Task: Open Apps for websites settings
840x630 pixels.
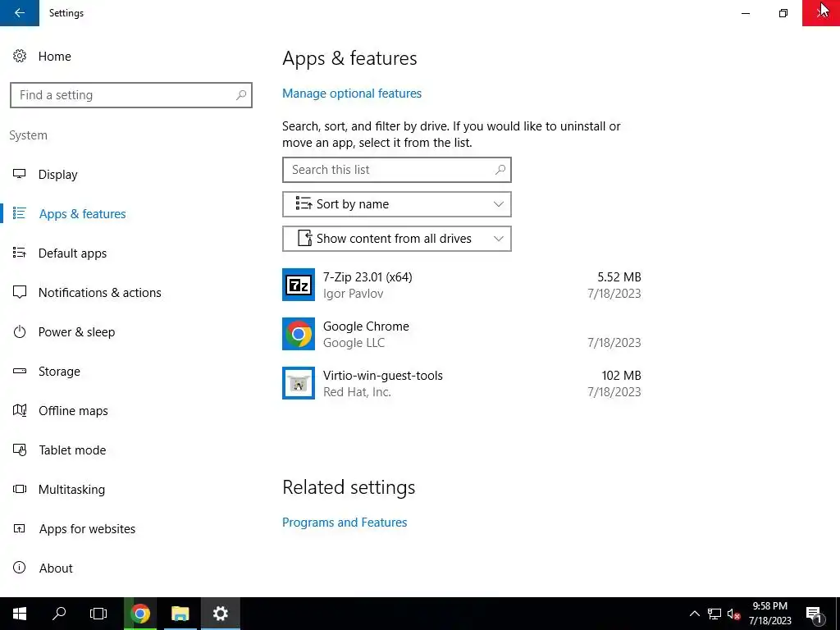Action: pyautogui.click(x=87, y=529)
